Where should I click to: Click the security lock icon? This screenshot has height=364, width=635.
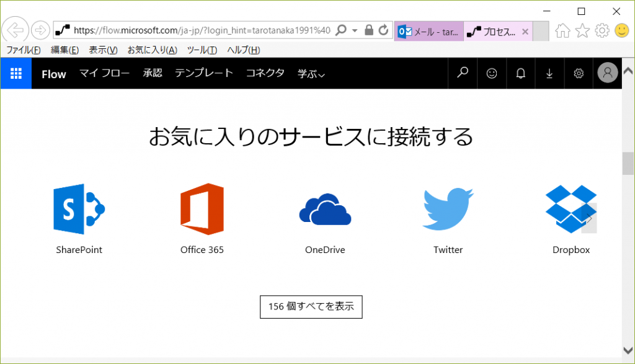coord(368,30)
